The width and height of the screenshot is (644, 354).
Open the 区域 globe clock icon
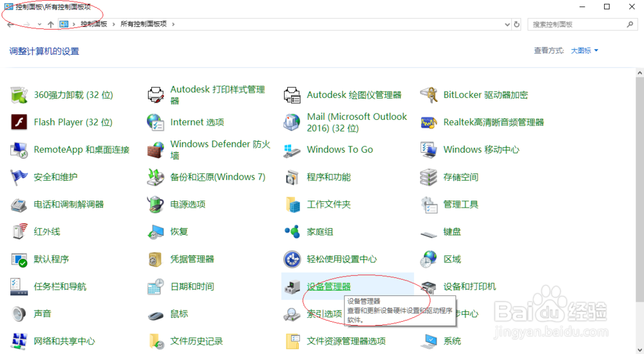[429, 259]
